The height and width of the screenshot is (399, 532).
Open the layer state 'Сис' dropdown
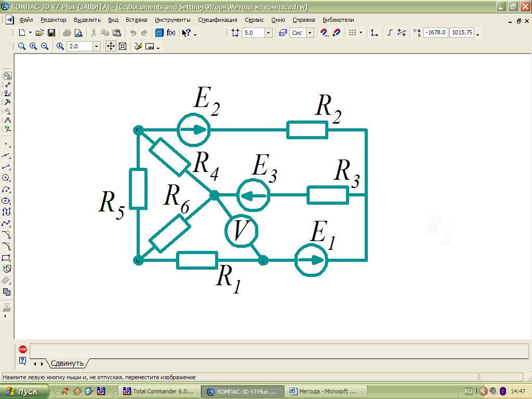[310, 33]
